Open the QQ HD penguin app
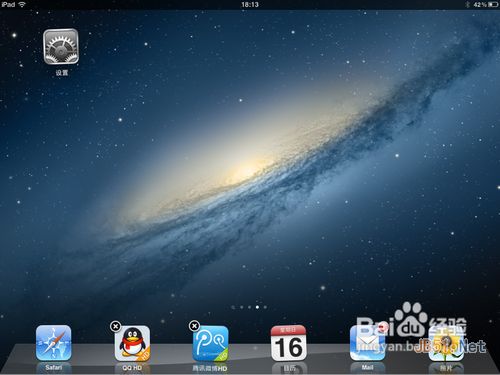Viewport: 500px width, 375px height. [x=132, y=344]
